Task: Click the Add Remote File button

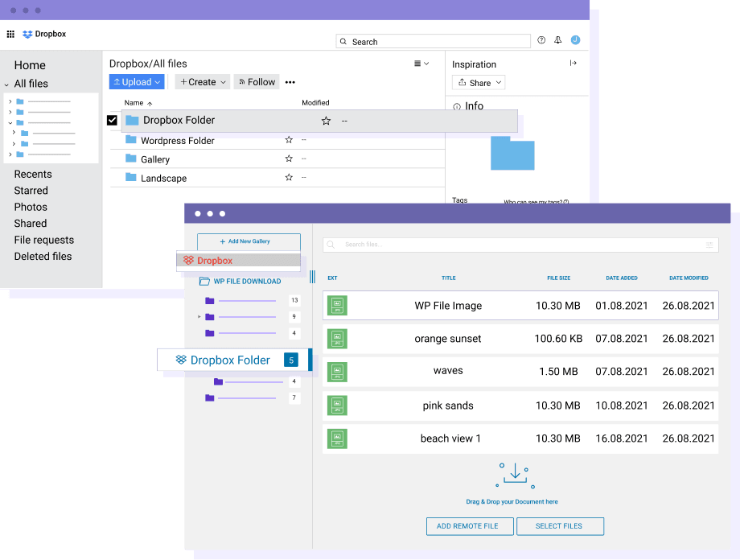Action: (467, 526)
